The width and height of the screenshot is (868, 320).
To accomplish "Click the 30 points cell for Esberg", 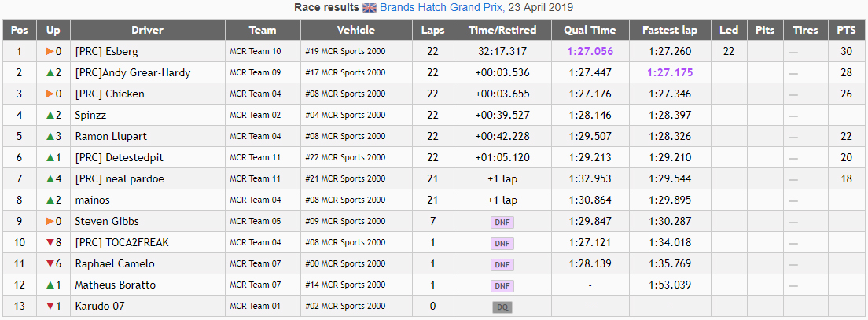I will point(846,51).
